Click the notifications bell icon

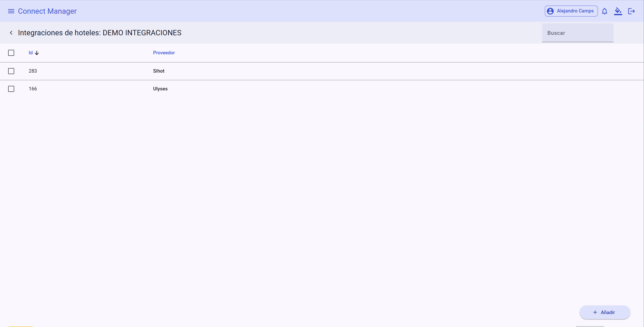click(x=604, y=11)
